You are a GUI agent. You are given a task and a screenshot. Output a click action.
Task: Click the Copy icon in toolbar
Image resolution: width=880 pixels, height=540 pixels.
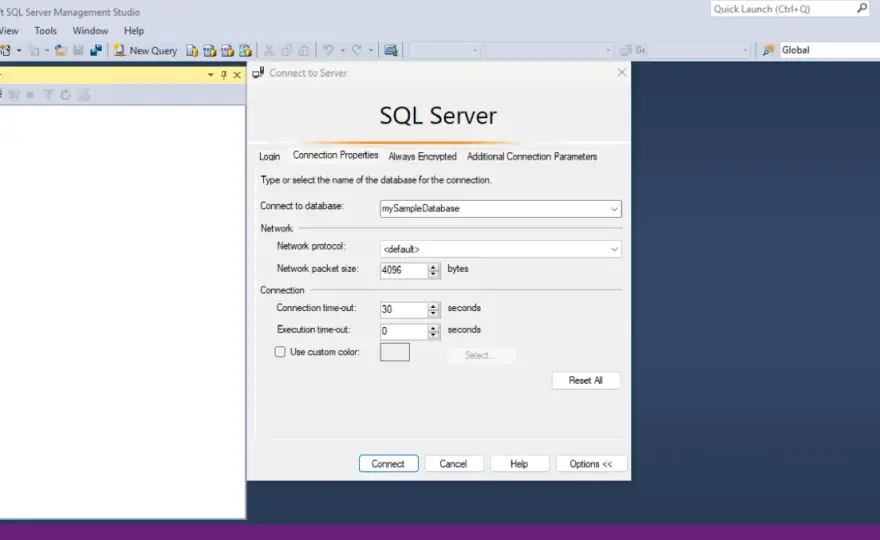click(287, 51)
